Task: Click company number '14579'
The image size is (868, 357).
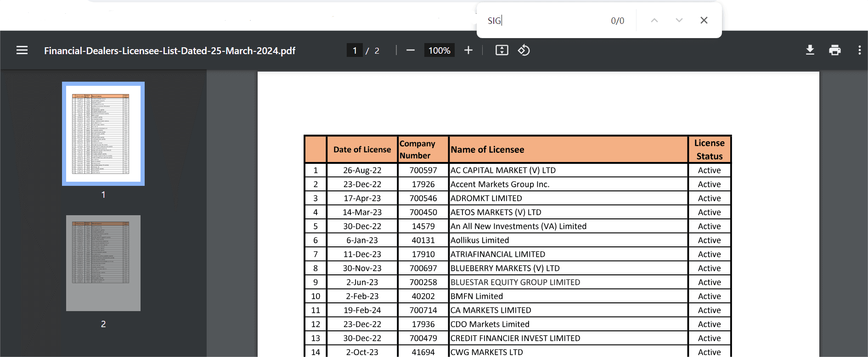Action: [423, 226]
